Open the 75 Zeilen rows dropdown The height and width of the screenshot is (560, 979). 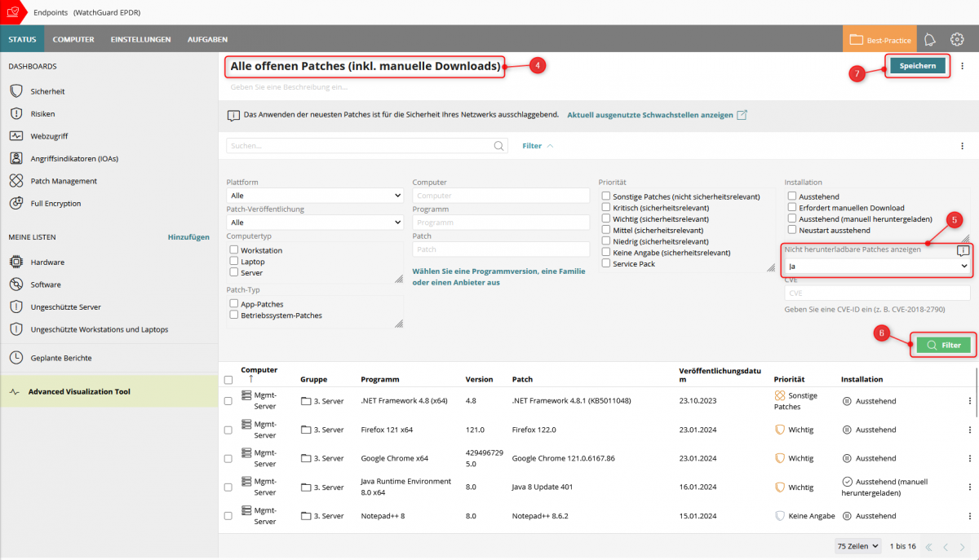click(x=857, y=546)
